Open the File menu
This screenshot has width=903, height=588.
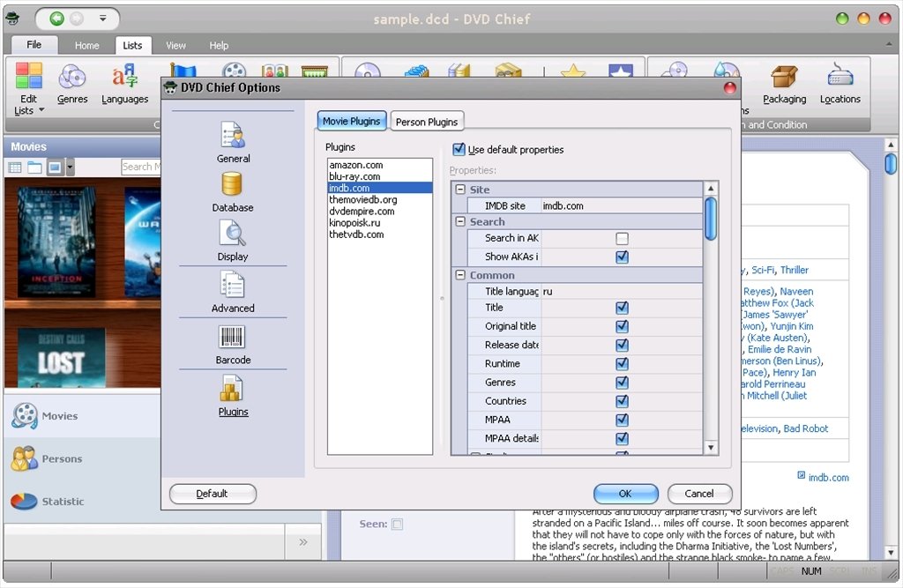point(34,44)
